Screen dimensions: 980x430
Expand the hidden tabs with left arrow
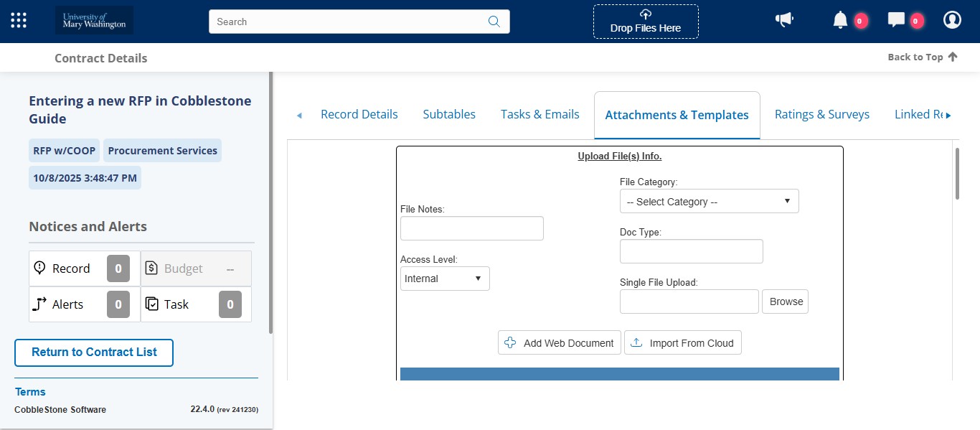pos(299,115)
